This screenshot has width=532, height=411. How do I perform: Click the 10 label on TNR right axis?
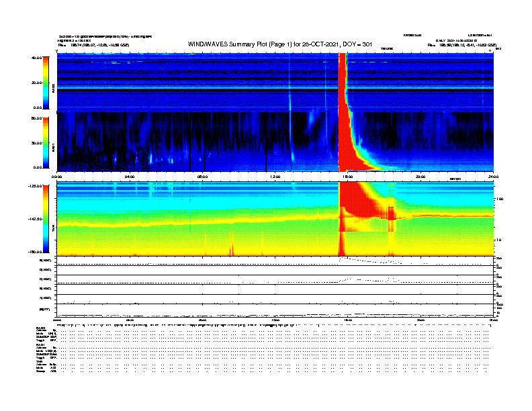coord(498,240)
